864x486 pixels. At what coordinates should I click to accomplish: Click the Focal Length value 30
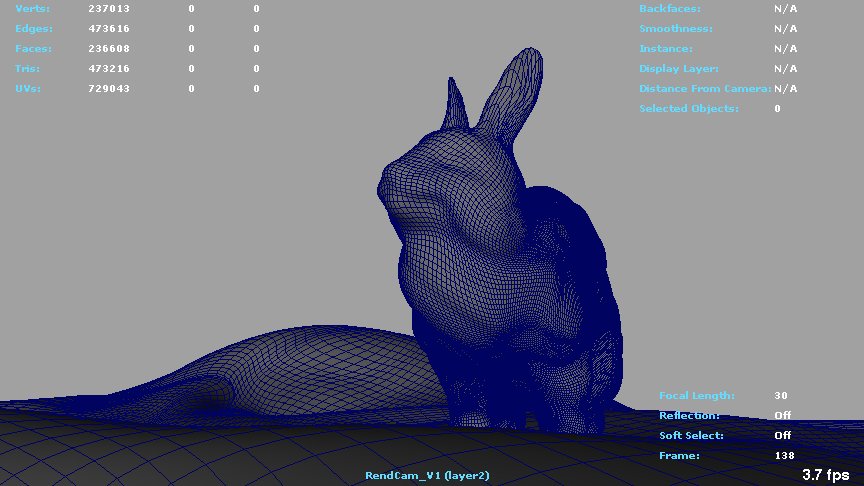click(x=780, y=395)
